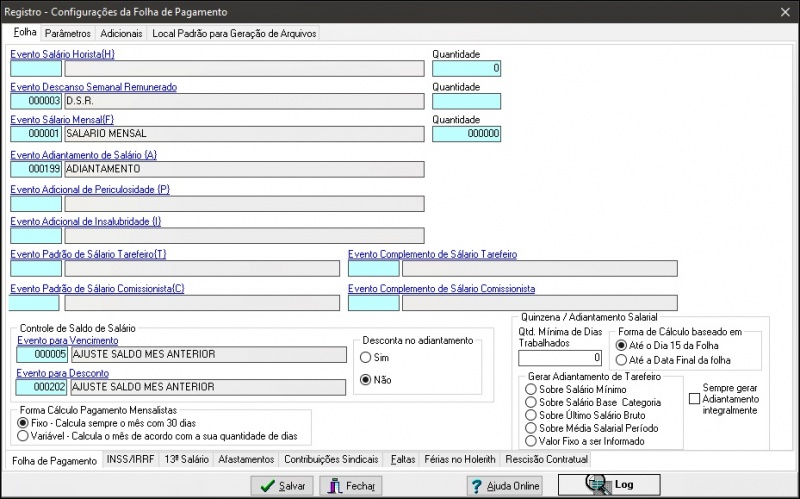Switch to the Parâmetros tab
Screen dimensions: 800x499
pos(68,34)
